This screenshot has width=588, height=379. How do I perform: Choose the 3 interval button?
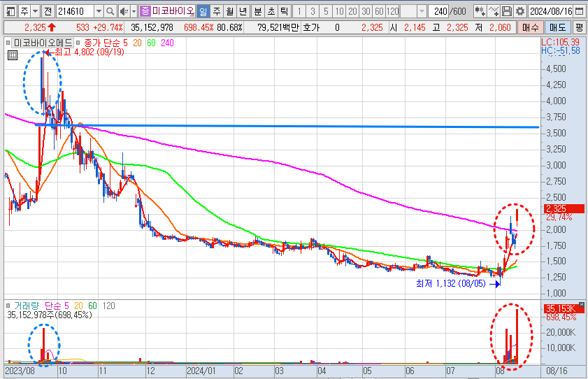(x=313, y=11)
